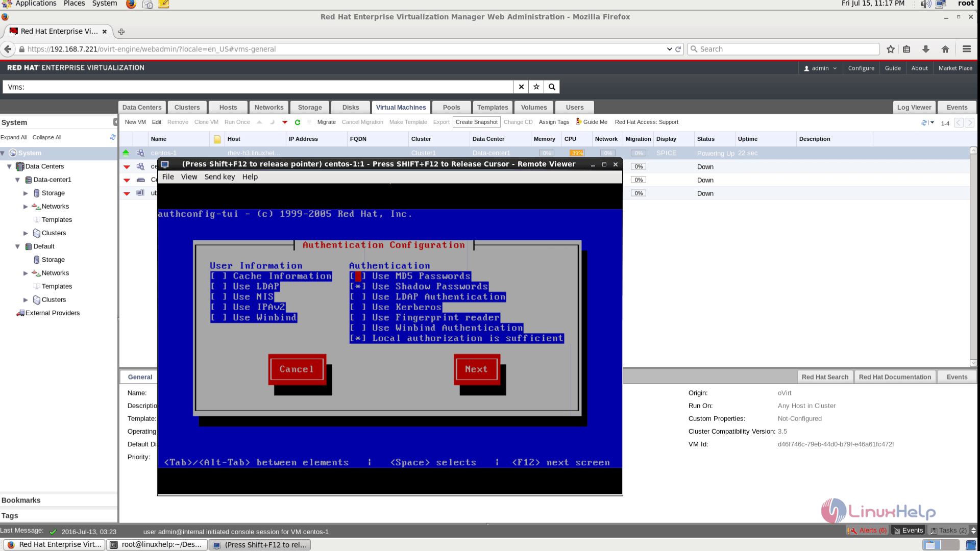Open the Templates tab

(x=493, y=107)
